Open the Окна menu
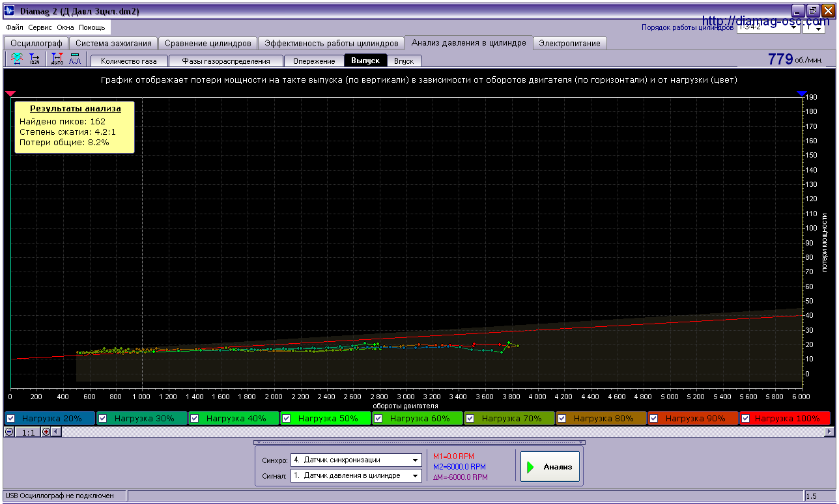Screen dimensions: 839x504 point(65,28)
